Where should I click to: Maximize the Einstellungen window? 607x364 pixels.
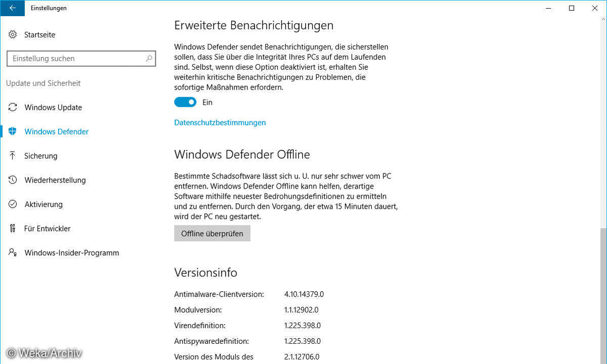click(x=572, y=8)
